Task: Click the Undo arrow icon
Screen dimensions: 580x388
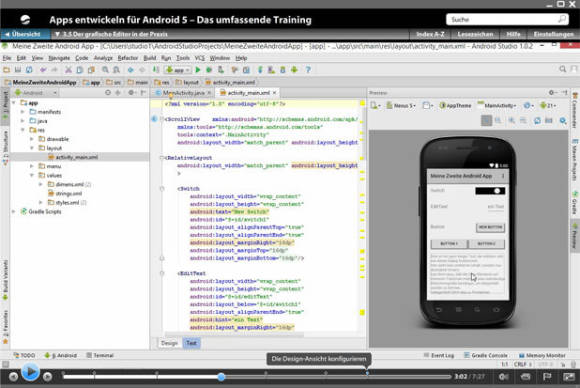Action: coord(43,70)
